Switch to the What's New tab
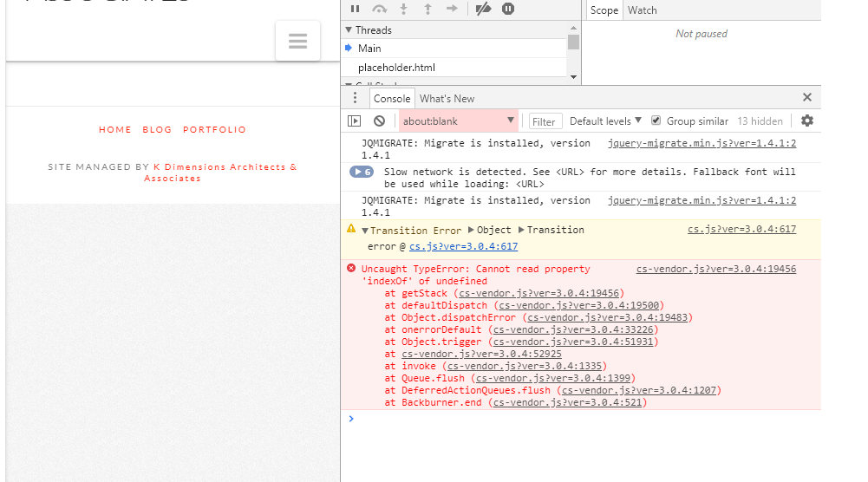This screenshot has width=868, height=482. [x=447, y=99]
